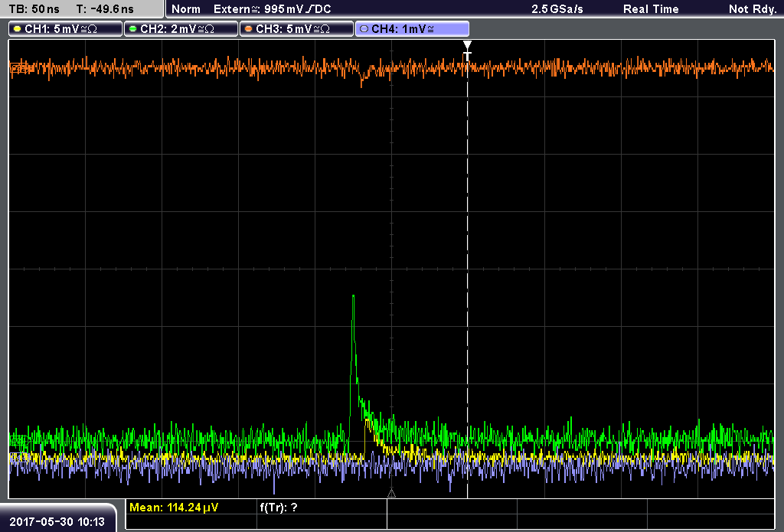Click the yellow CH1 color indicator dot
This screenshot has height=532, width=784.
click(x=18, y=29)
